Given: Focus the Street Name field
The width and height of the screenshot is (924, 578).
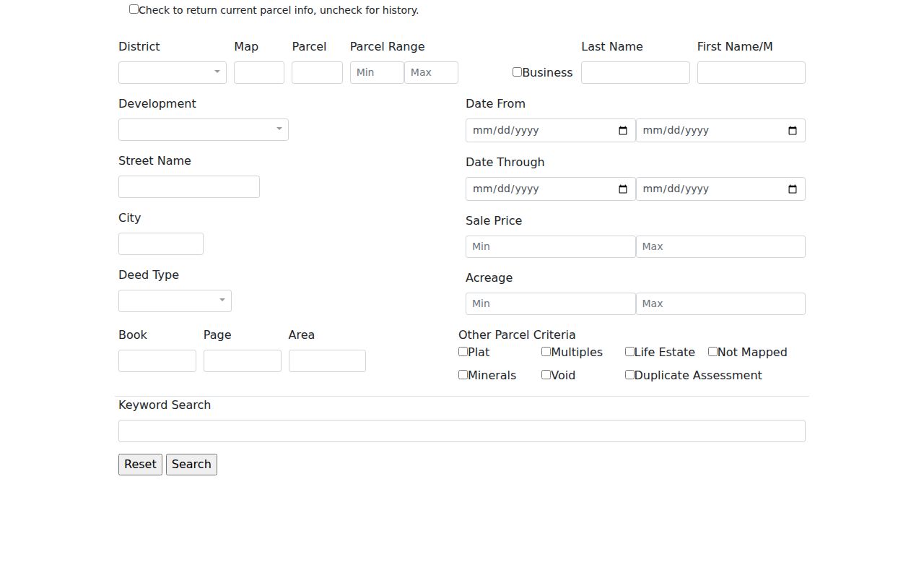Looking at the screenshot, I should 189,187.
